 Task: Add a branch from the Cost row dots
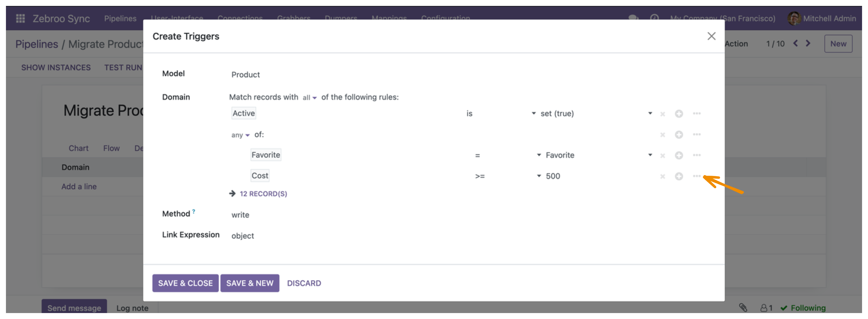(x=697, y=176)
